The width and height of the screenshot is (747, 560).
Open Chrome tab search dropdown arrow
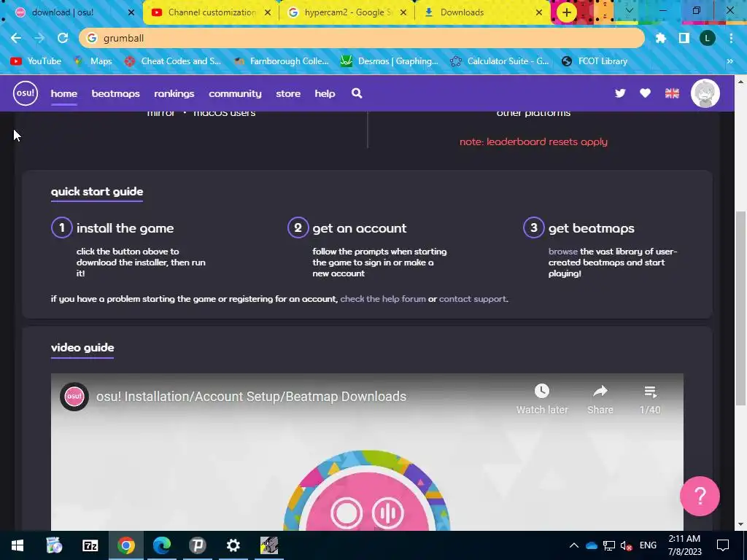click(x=630, y=10)
